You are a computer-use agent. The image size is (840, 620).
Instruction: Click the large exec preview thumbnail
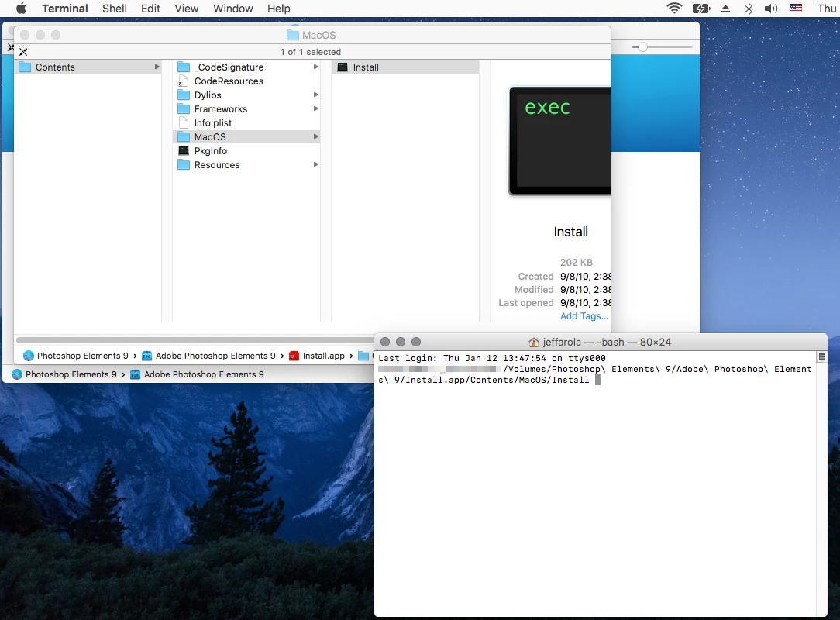pos(559,140)
